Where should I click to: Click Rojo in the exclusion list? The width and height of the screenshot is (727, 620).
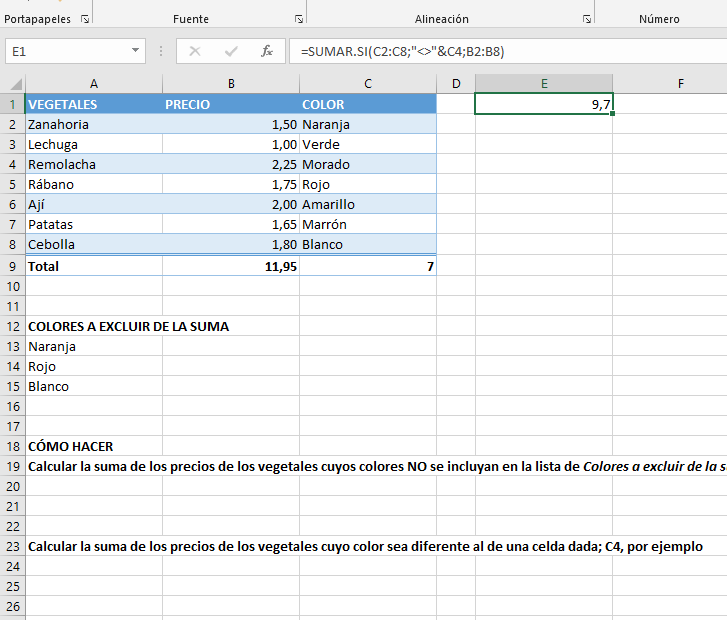point(94,366)
